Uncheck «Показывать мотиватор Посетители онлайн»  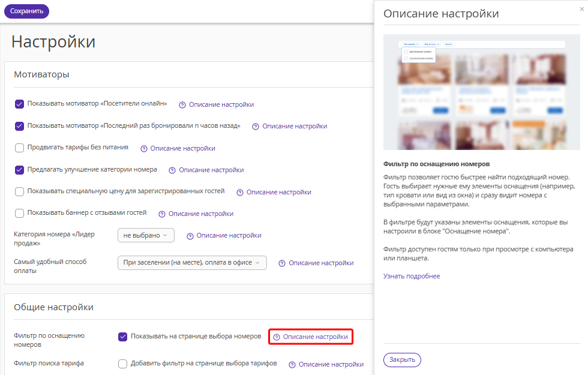point(19,104)
